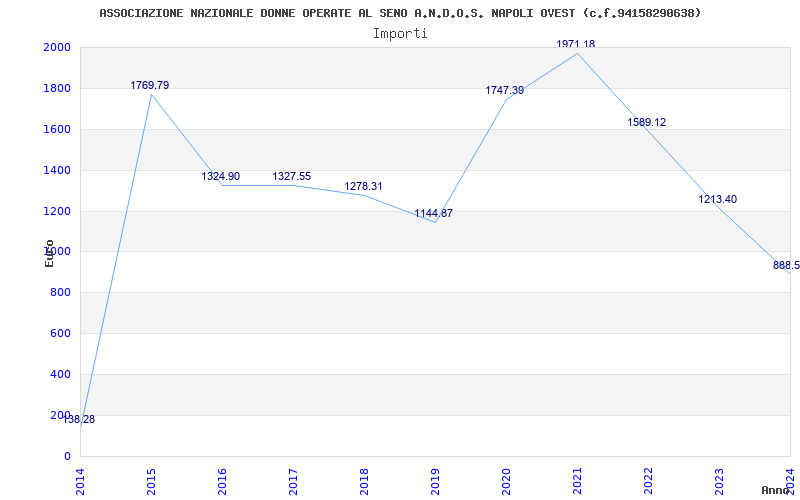Select the 2024 x-axis year label
The image size is (800, 500).
[790, 482]
